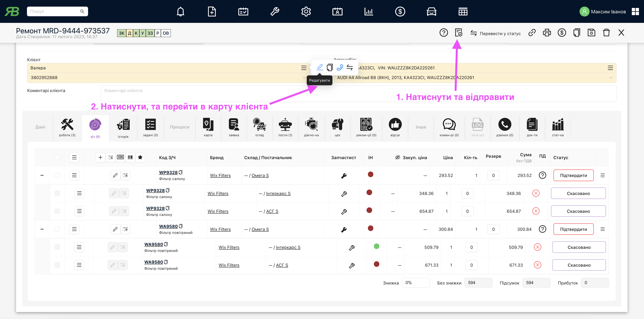Collapse the WP9328 parts group
Viewport: 644px width, 319px height.
(42, 175)
